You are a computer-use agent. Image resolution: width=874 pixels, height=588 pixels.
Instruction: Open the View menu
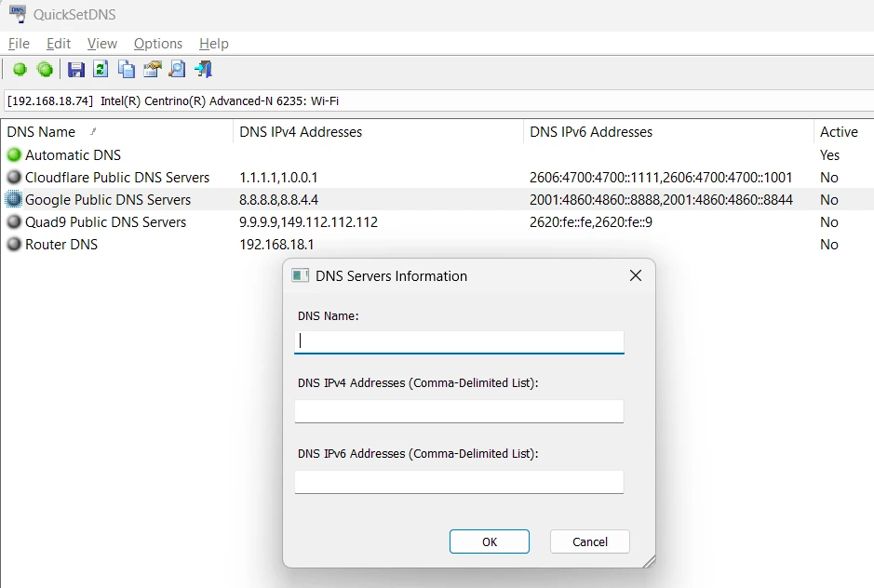102,44
